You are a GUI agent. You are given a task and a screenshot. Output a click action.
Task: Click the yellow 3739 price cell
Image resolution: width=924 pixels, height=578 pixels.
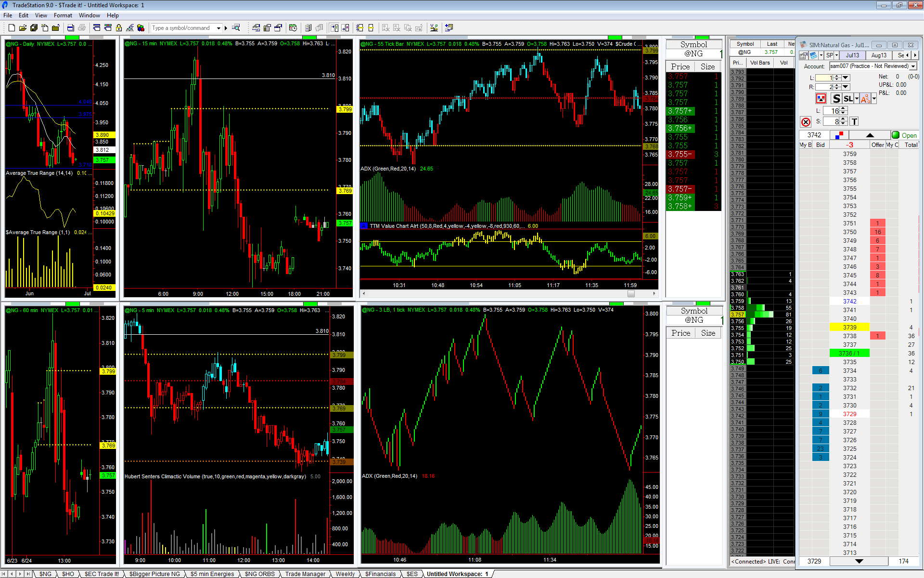(x=849, y=328)
